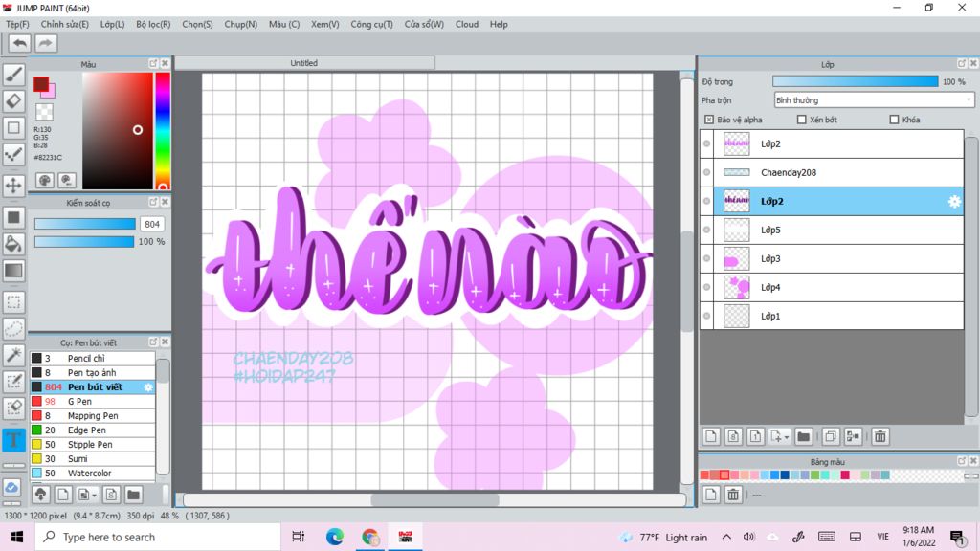The height and width of the screenshot is (551, 980).
Task: Toggle visibility of Lớp3 layer
Action: (707, 258)
